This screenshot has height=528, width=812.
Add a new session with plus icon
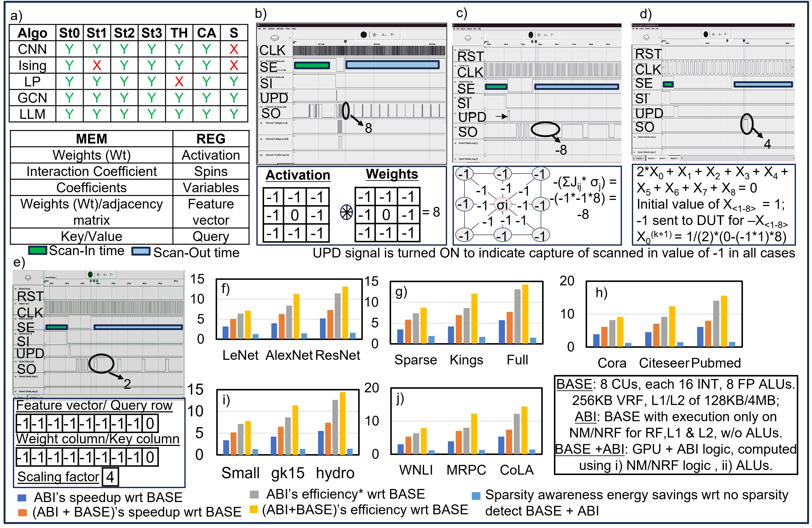point(682,158)
